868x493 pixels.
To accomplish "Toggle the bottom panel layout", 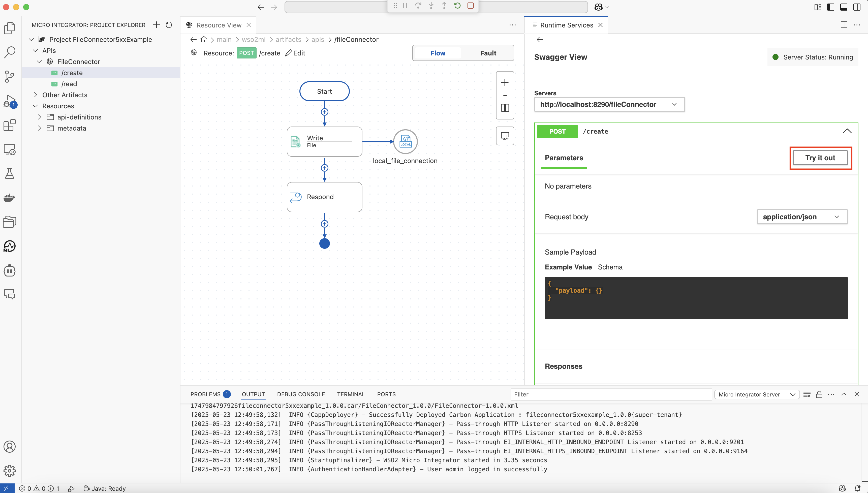I will coord(844,7).
